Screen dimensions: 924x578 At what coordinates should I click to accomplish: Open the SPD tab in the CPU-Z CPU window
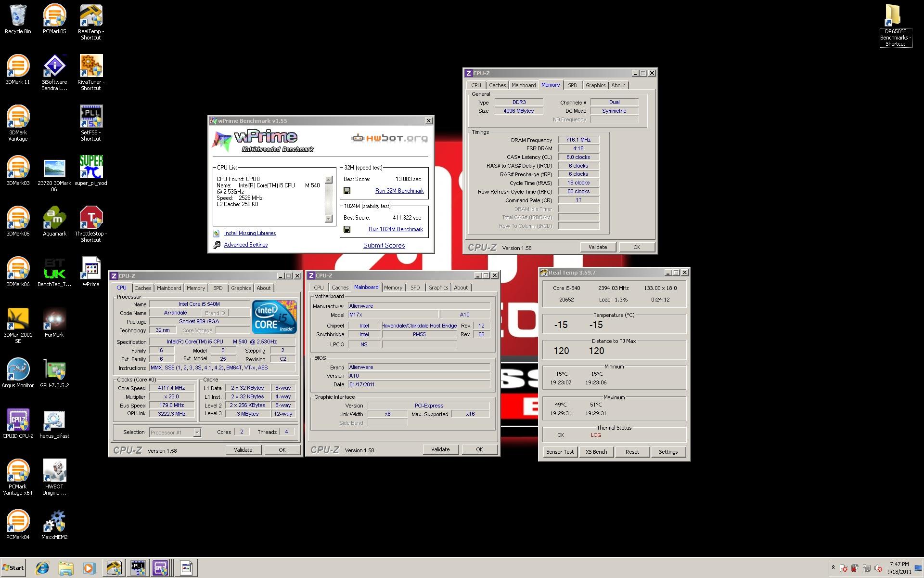coord(218,288)
